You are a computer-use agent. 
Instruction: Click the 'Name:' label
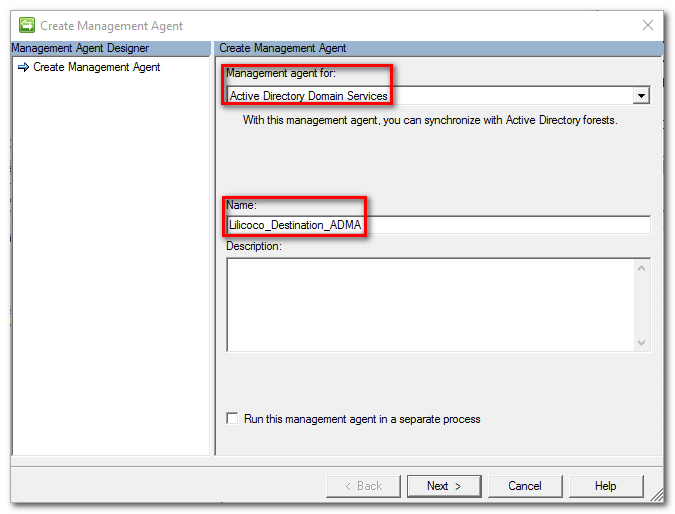242,205
